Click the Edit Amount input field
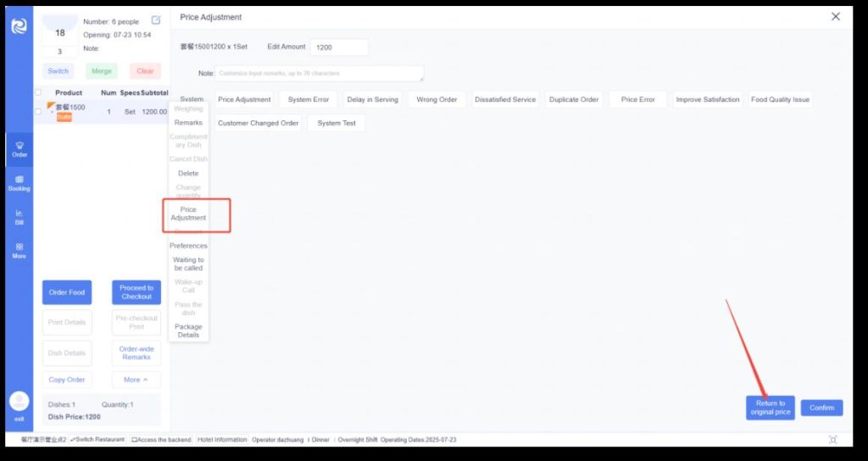Viewport: 868px width, 461px height. click(x=339, y=47)
